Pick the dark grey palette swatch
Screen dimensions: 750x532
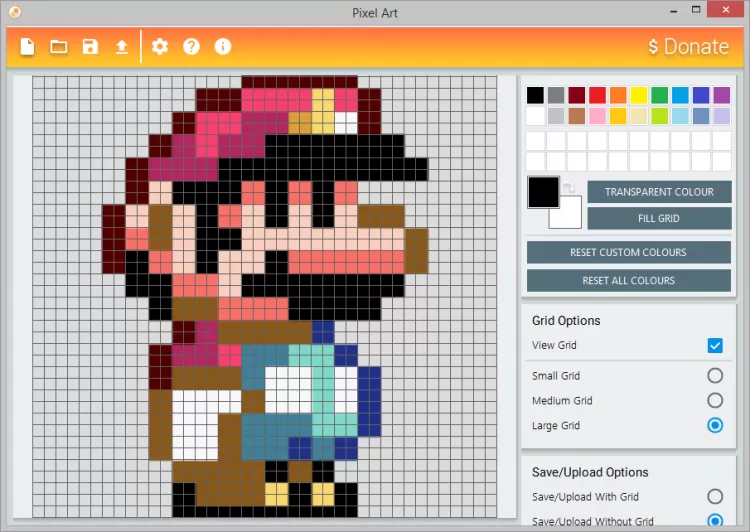click(556, 95)
